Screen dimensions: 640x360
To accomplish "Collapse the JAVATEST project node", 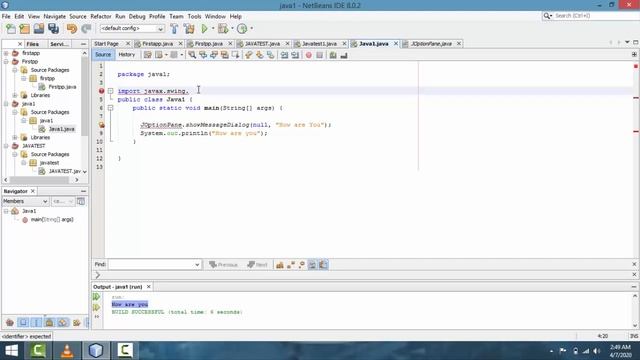I will 6,146.
